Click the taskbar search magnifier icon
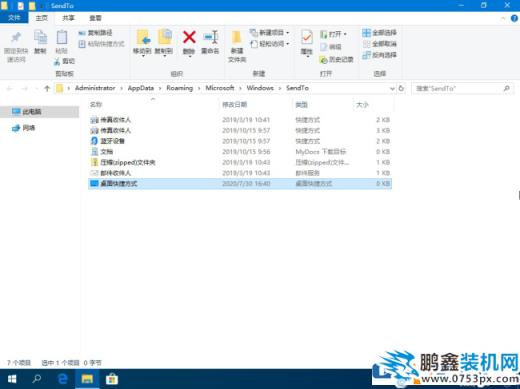Image resolution: width=520 pixels, height=389 pixels. tap(36, 379)
